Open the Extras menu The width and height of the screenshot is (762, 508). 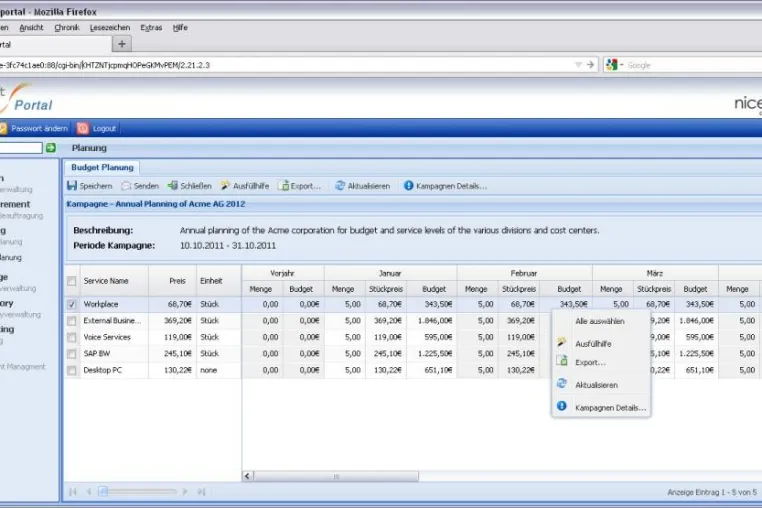151,28
